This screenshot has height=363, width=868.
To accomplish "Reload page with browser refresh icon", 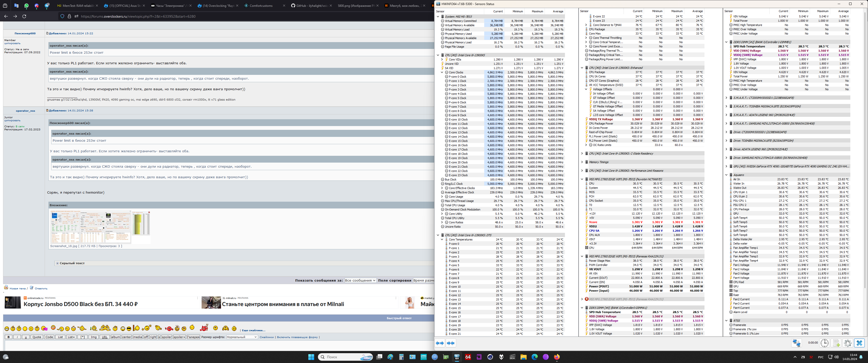I will 24,16.
